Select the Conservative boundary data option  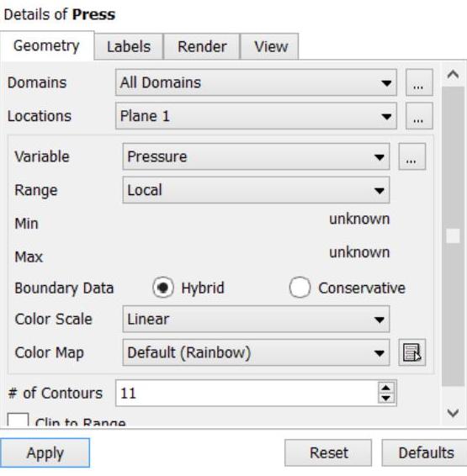[x=300, y=288]
